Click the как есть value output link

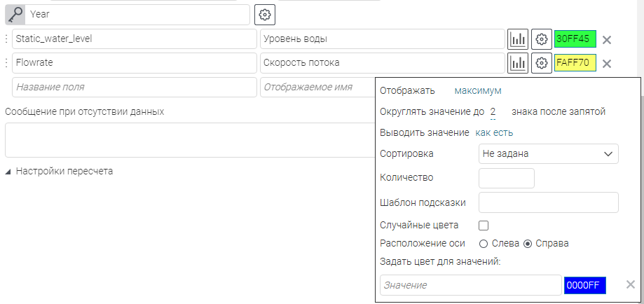point(495,132)
